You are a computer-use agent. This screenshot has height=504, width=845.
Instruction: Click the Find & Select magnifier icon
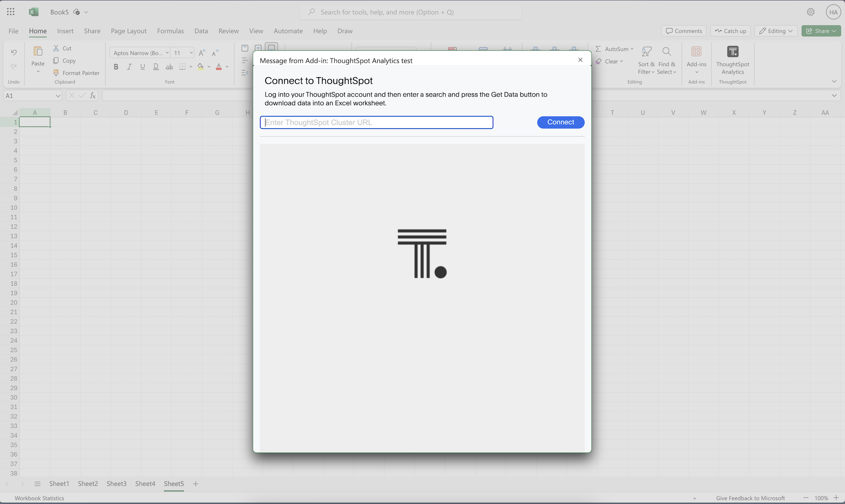(667, 51)
